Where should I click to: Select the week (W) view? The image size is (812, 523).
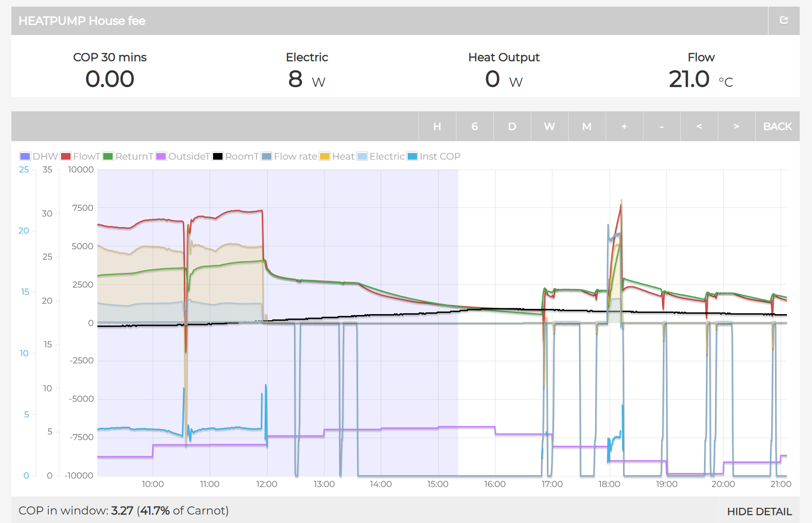(x=549, y=126)
